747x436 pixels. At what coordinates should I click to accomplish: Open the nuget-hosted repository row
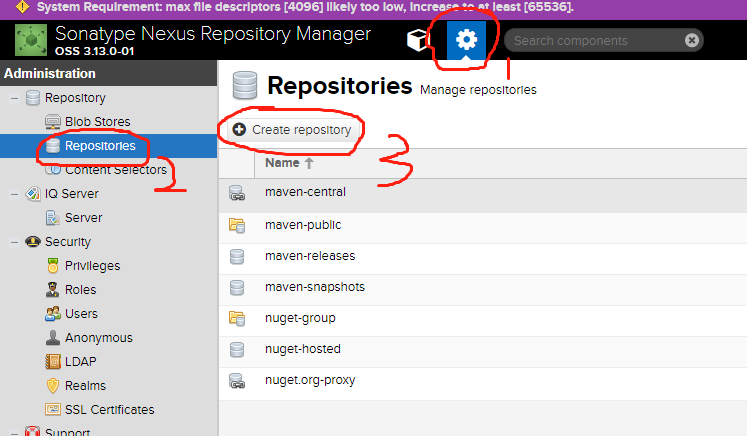(483, 352)
